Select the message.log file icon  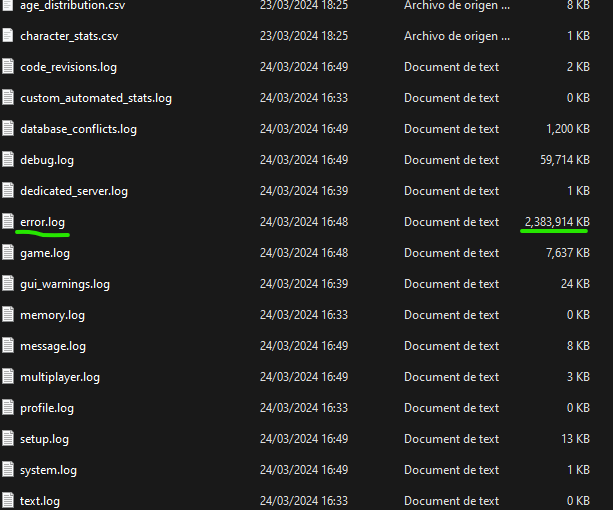point(7,345)
